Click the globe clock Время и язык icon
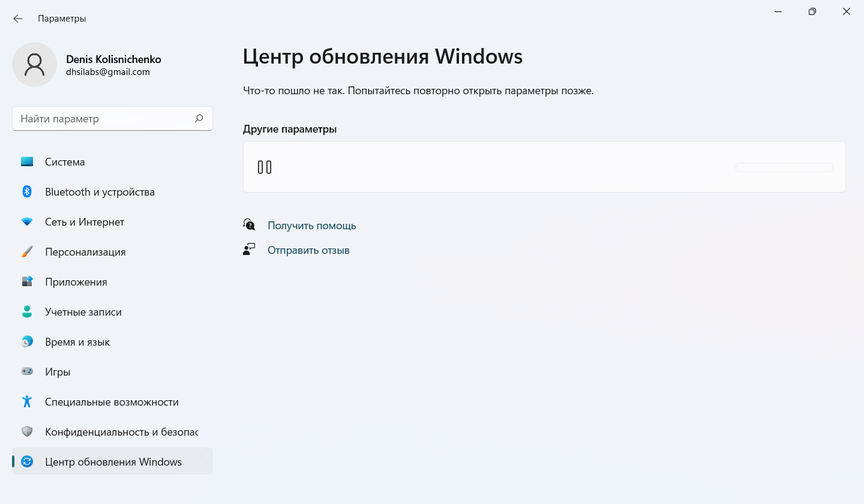 coord(27,342)
